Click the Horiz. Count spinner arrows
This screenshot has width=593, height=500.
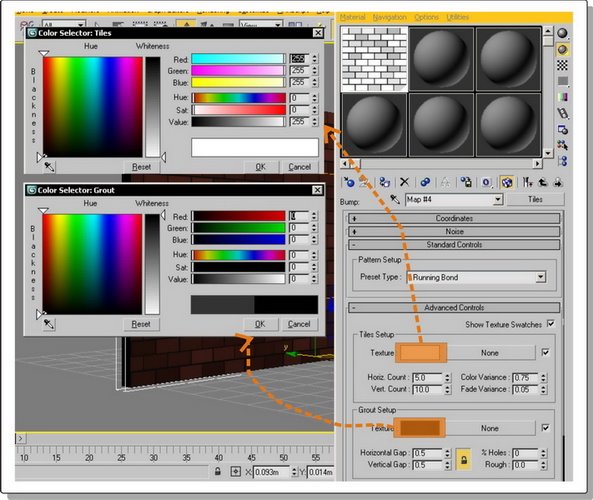click(447, 377)
